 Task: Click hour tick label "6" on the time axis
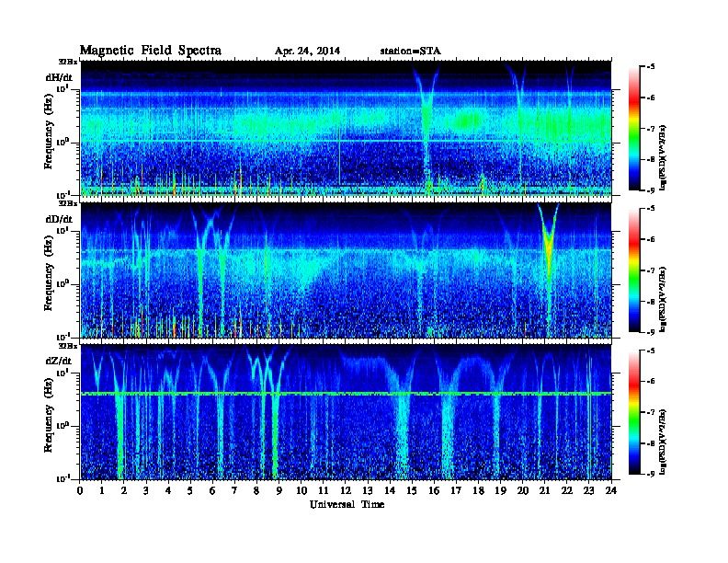click(x=212, y=491)
